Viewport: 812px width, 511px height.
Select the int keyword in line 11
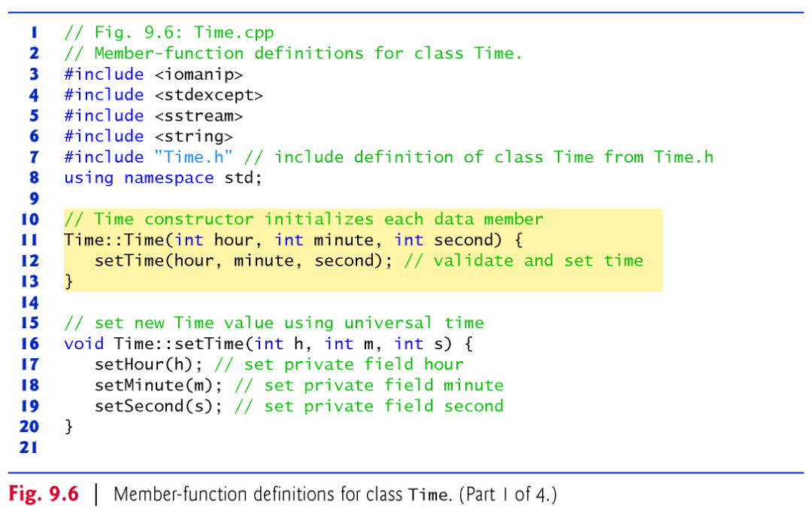point(189,239)
